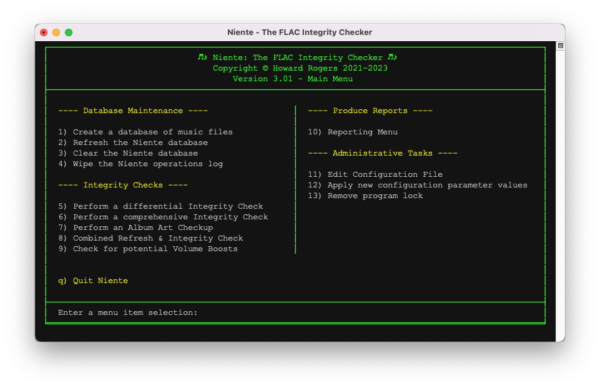This screenshot has width=600, height=388.
Task: Click the Niente: The FLAC Integrity Checker banner title
Action: pyautogui.click(x=297, y=57)
